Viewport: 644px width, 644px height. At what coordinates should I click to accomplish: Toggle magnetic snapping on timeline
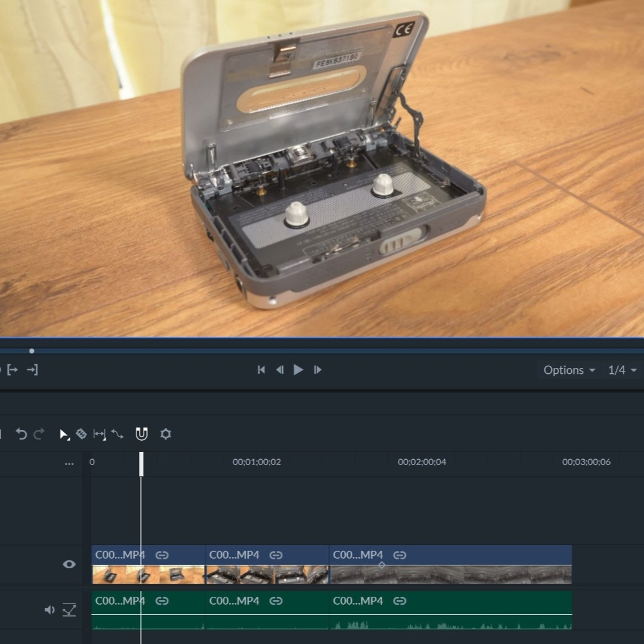[141, 434]
